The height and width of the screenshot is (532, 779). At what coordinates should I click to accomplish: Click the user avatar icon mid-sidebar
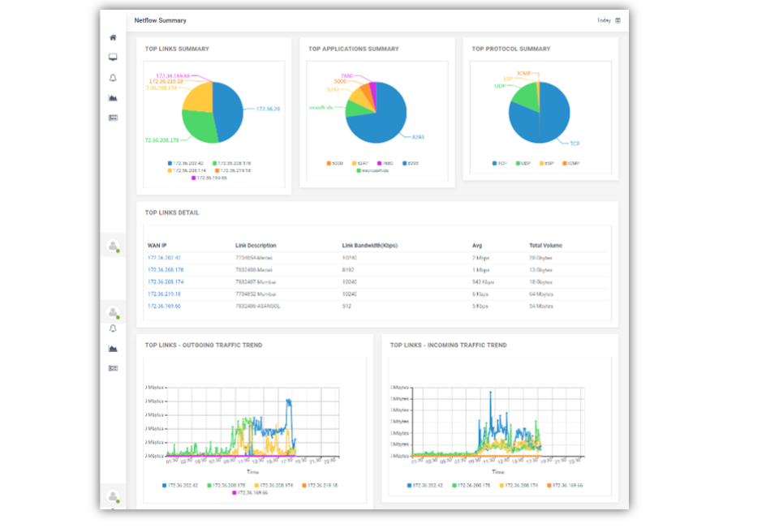pos(114,245)
